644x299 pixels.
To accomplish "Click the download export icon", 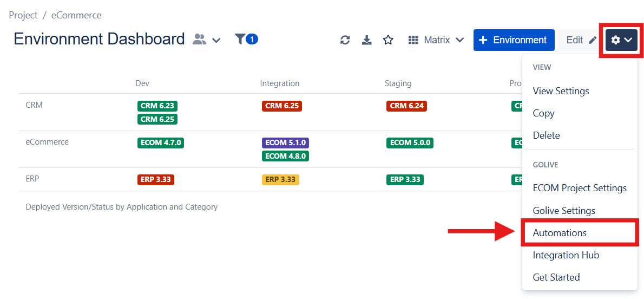I will pos(366,40).
